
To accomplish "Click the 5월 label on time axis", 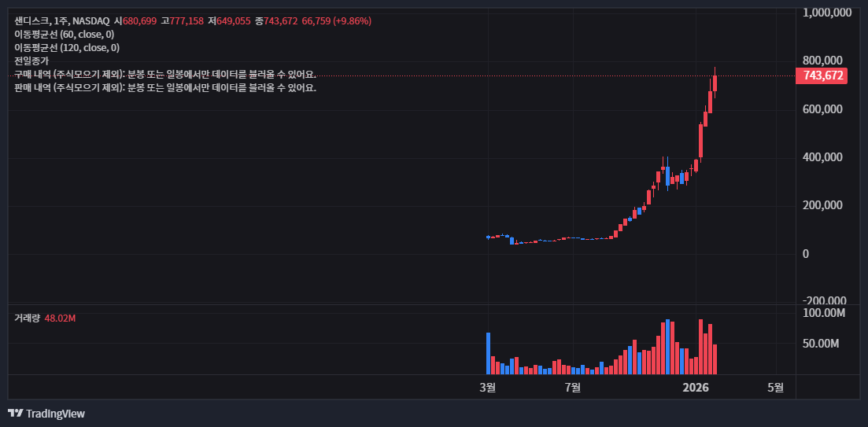I will (776, 387).
